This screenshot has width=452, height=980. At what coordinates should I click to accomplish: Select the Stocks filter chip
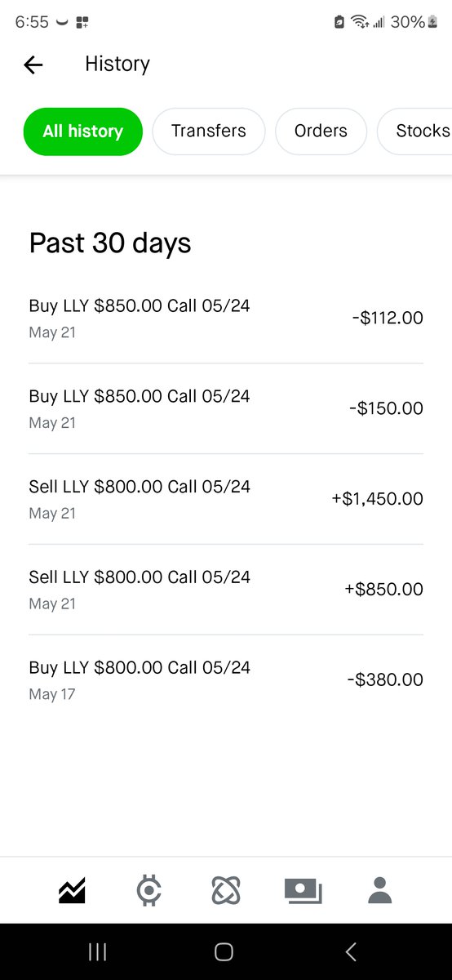point(414,131)
